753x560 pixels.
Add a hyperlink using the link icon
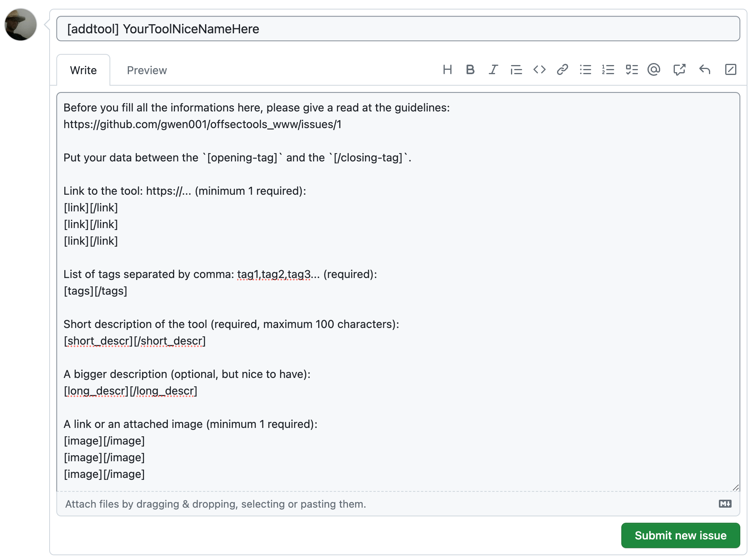point(562,70)
